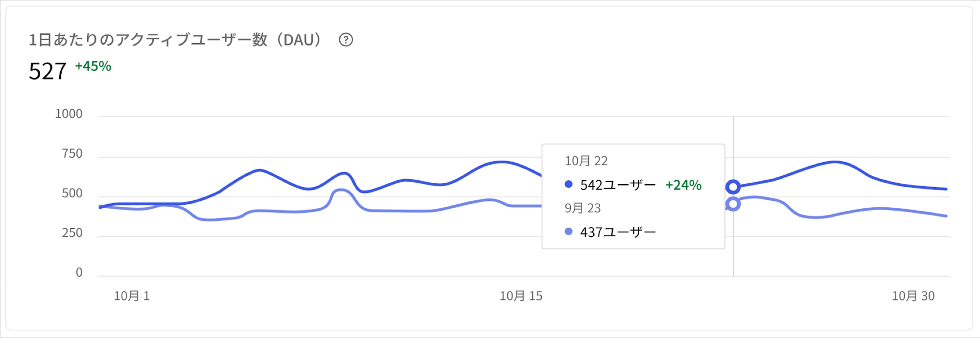Click the 500 y-axis label
980x338 pixels.
72,193
